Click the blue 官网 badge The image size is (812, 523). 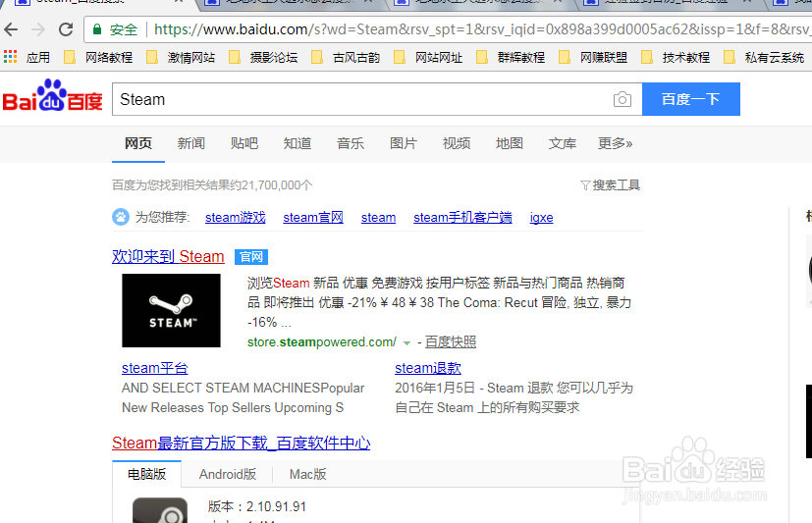tap(251, 256)
